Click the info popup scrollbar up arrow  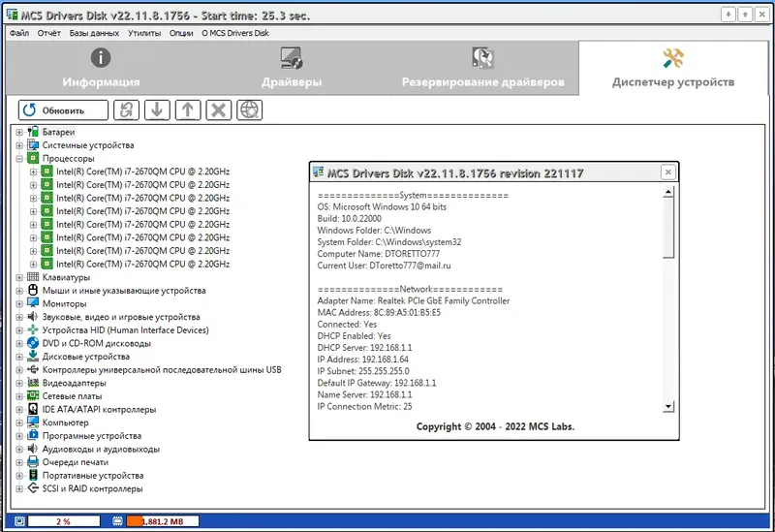tap(668, 192)
